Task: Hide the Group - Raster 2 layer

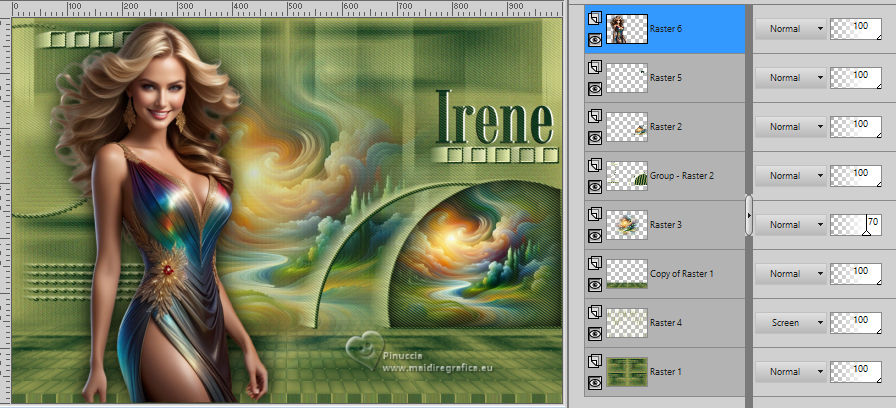Action: 595,187
